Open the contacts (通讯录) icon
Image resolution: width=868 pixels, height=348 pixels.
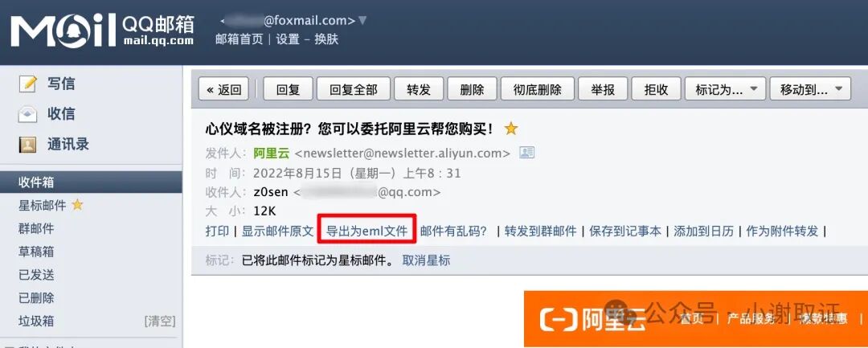(27, 145)
